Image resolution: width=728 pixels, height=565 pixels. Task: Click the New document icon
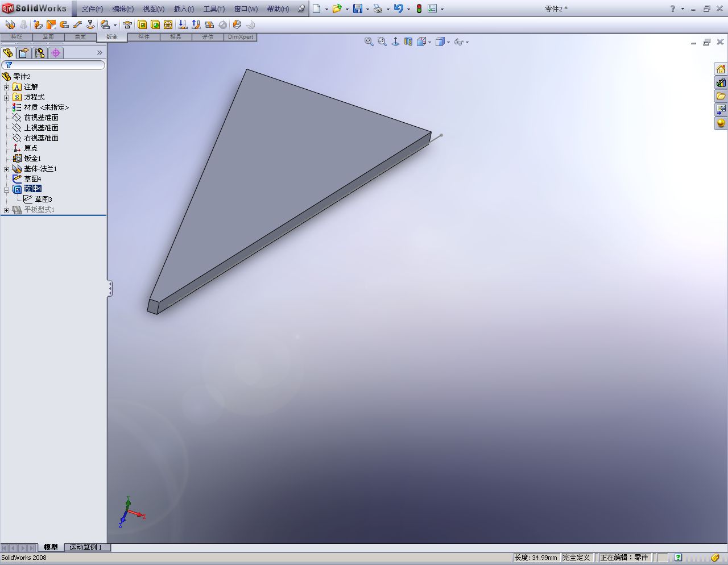(317, 9)
